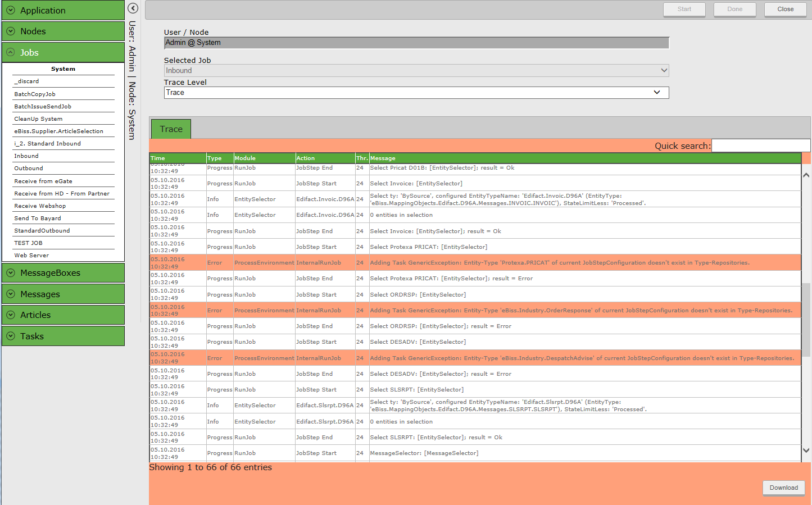Select the Receive from eGate job
The image size is (812, 505).
[x=43, y=181]
